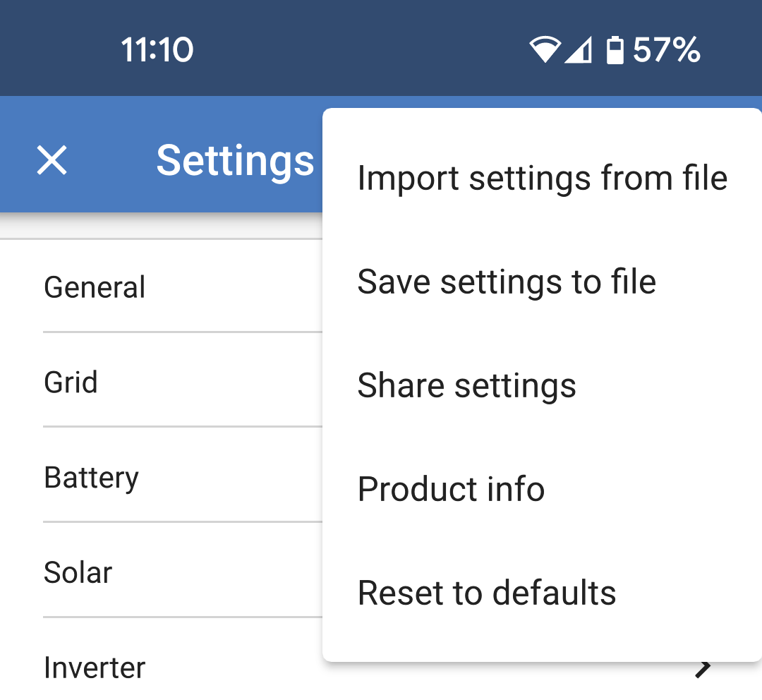Open the Inverter settings section
This screenshot has width=762, height=700.
(x=95, y=668)
